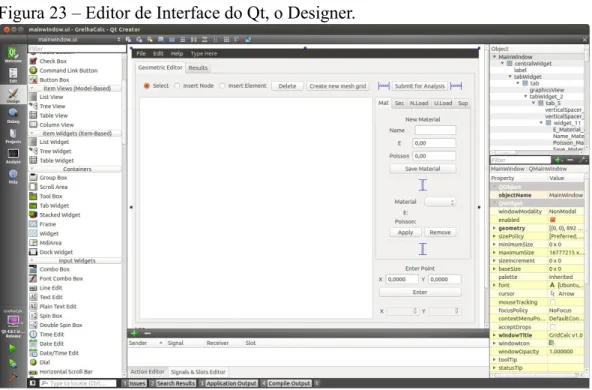Image resolution: width=592 pixels, height=390 pixels.
Task: Click the Name input field
Action: (x=435, y=130)
